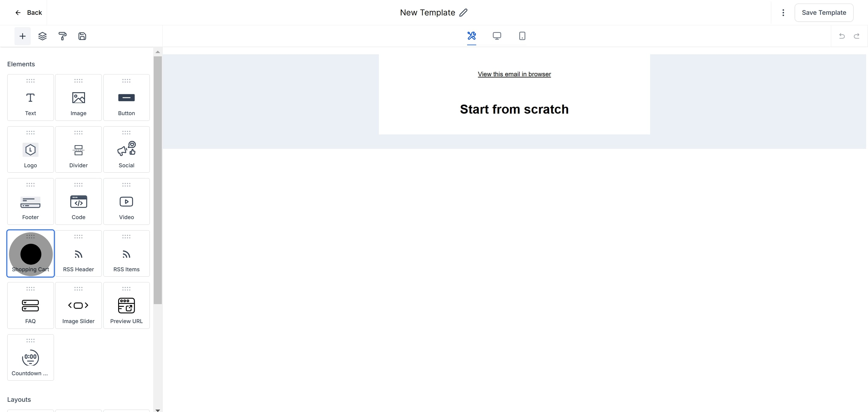Open the Layers panel icon
This screenshot has height=412, width=868.
42,36
